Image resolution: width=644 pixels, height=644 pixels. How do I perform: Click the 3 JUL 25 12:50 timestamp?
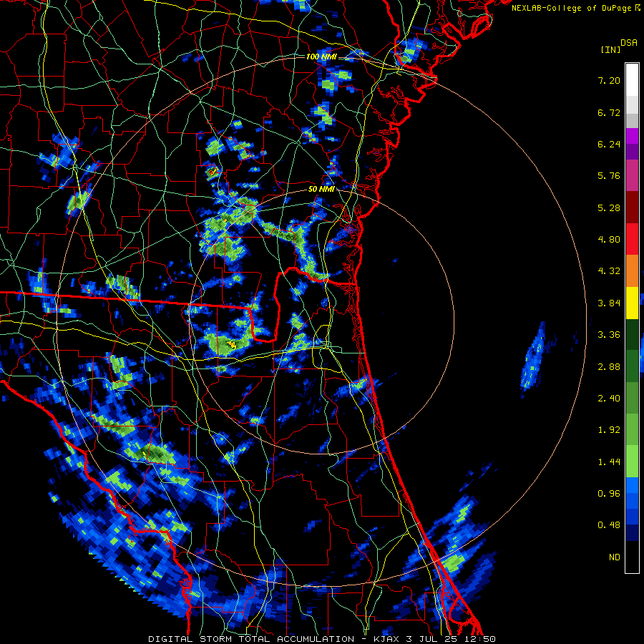(451, 639)
